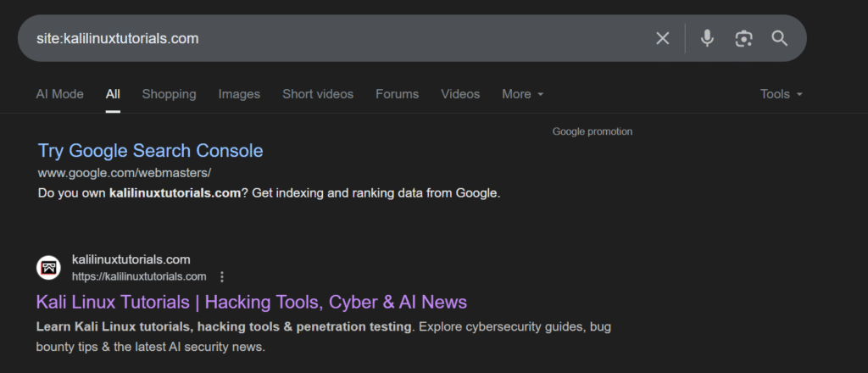The image size is (868, 373).
Task: Open the Try Google Search Console link
Action: (x=150, y=151)
